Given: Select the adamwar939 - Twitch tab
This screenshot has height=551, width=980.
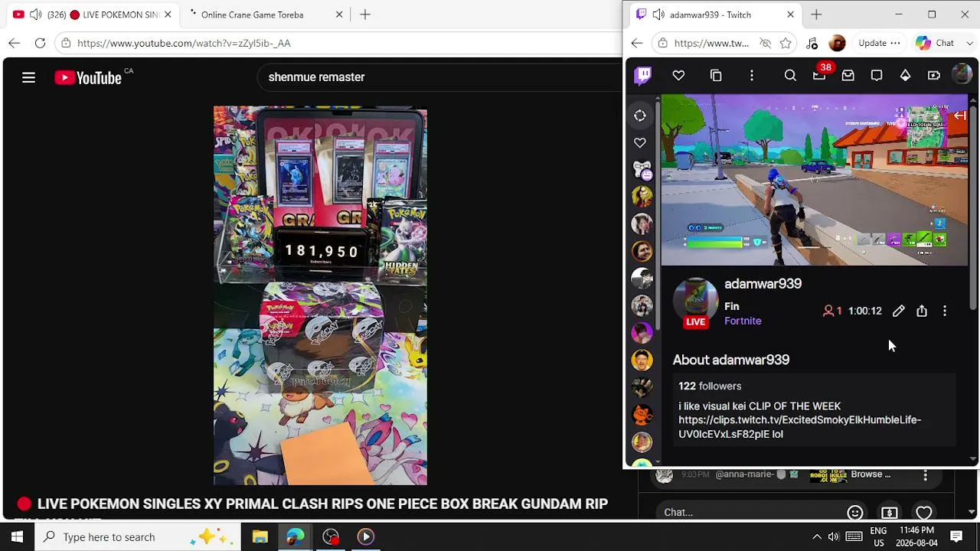Looking at the screenshot, I should (715, 15).
